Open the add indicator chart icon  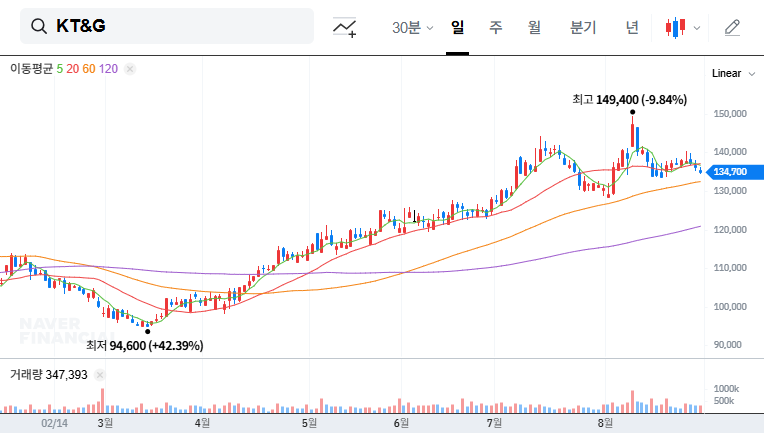(x=344, y=27)
